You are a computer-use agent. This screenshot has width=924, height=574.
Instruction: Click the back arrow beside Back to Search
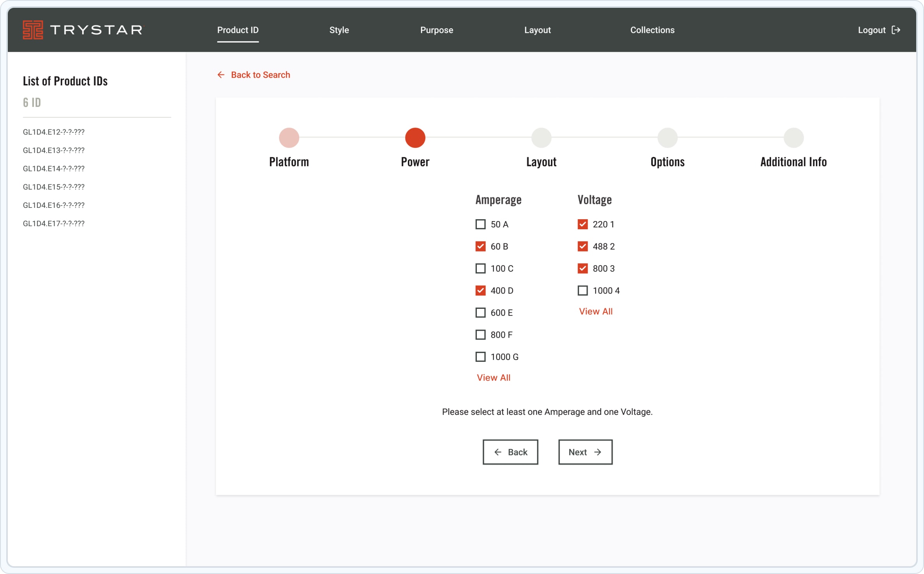[x=221, y=74]
